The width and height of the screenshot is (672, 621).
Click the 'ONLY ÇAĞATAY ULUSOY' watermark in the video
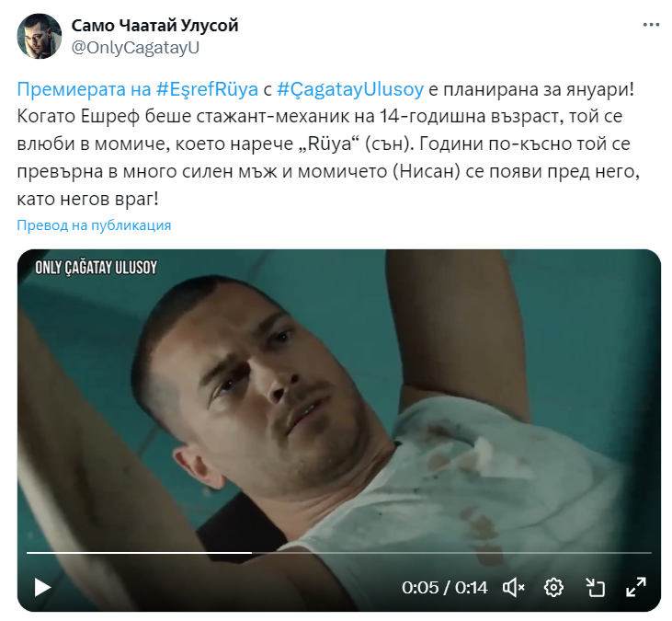pyautogui.click(x=96, y=268)
